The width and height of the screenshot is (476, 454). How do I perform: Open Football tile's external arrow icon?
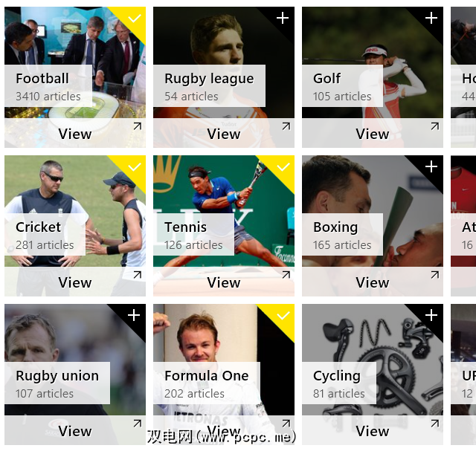tap(138, 126)
